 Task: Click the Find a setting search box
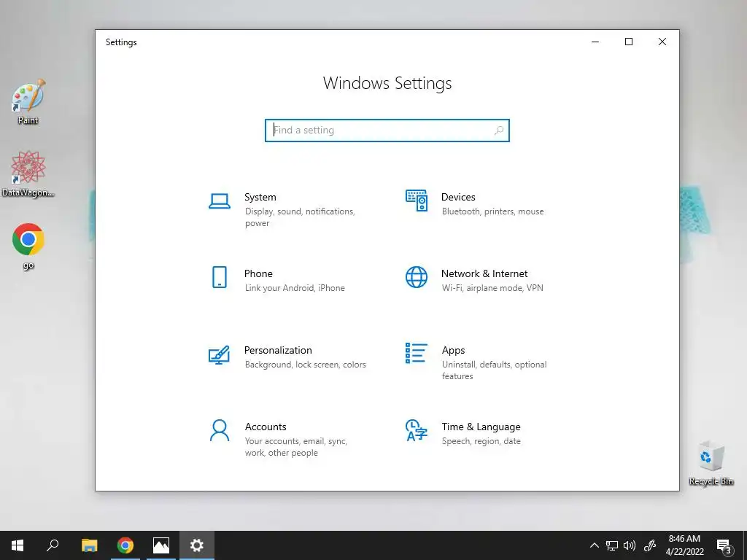point(387,131)
